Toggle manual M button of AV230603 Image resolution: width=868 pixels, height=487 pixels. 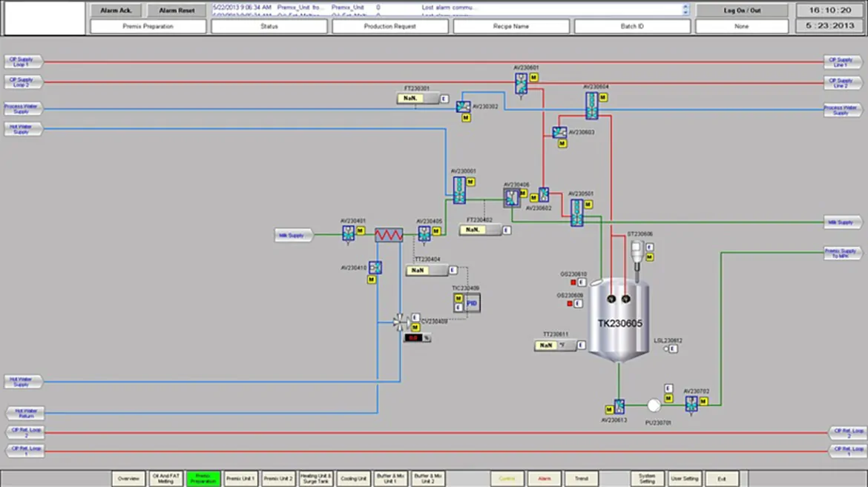pyautogui.click(x=562, y=143)
